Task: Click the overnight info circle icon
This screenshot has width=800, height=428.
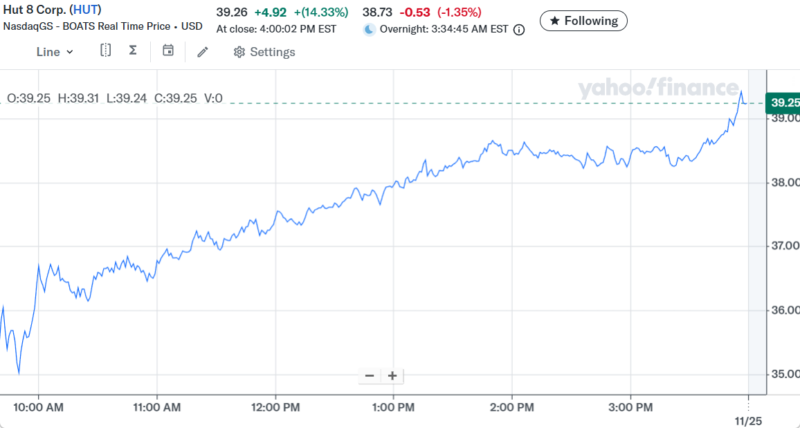Action: (518, 30)
